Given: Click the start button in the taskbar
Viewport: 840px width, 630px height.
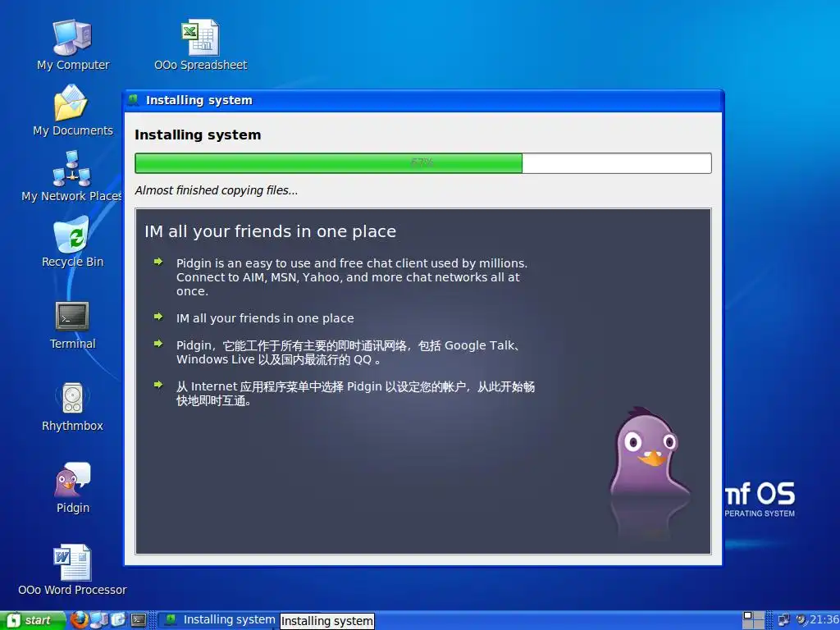Looking at the screenshot, I should tap(32, 620).
